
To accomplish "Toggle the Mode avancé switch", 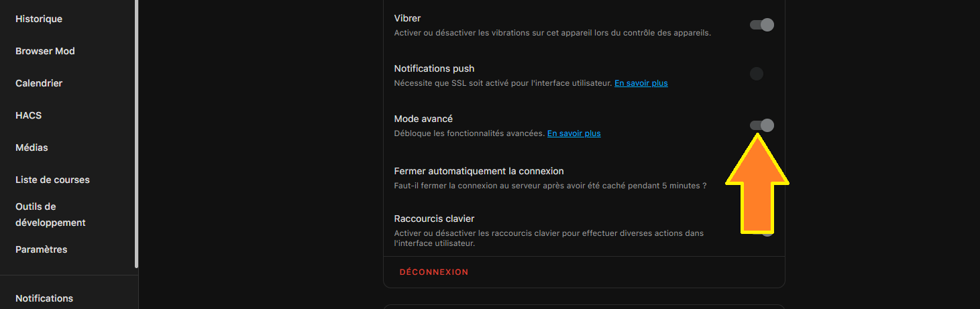I will pos(761,125).
